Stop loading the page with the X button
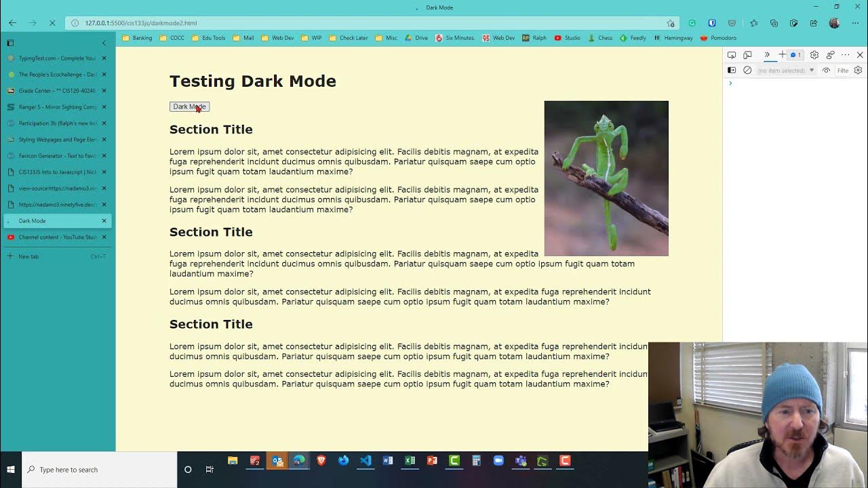868x488 pixels. [52, 23]
